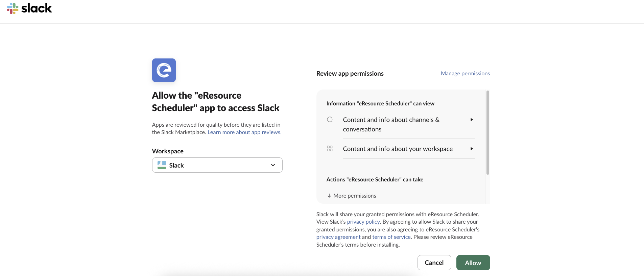Click the Cancel button
Image resolution: width=644 pixels, height=276 pixels.
pyautogui.click(x=434, y=263)
